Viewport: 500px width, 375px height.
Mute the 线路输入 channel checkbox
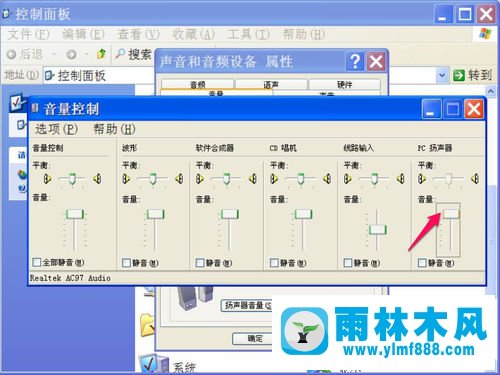pyautogui.click(x=348, y=263)
